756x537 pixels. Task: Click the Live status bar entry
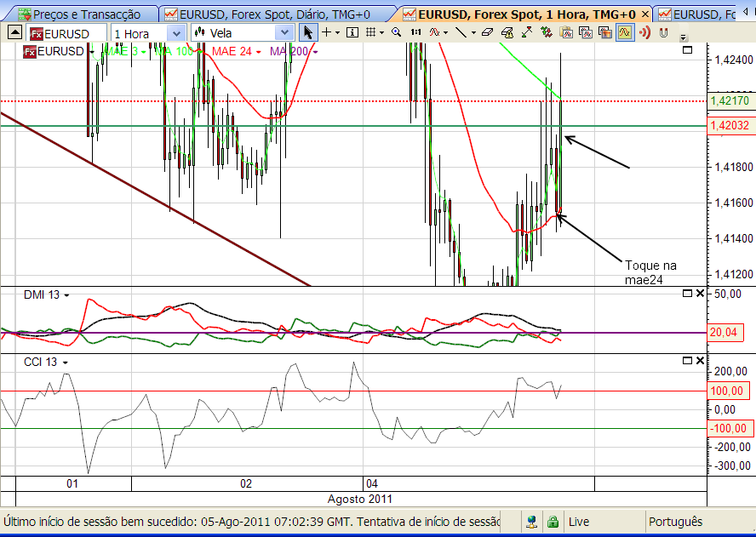[579, 522]
